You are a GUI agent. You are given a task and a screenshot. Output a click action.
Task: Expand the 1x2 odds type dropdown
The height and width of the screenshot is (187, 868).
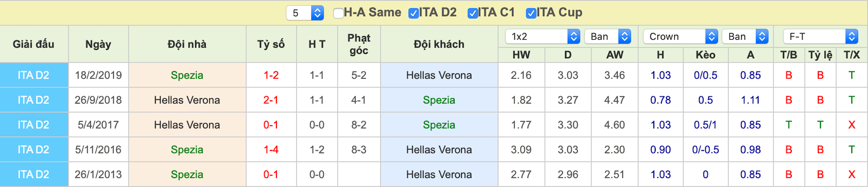click(x=543, y=36)
